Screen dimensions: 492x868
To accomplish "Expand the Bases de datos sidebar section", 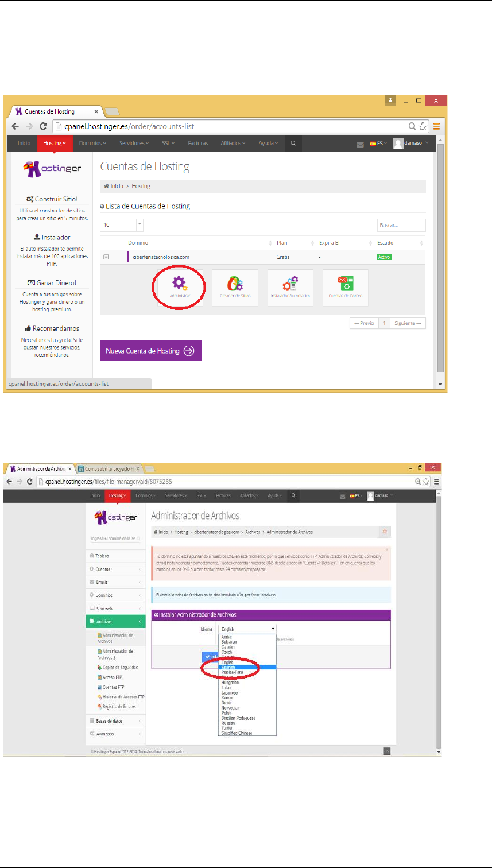I will (115, 720).
